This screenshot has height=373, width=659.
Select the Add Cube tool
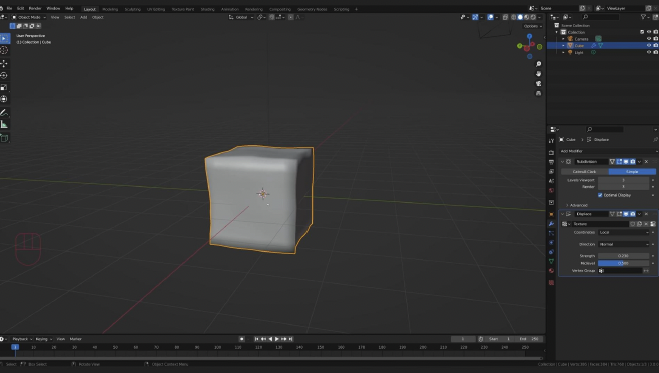pos(4,138)
